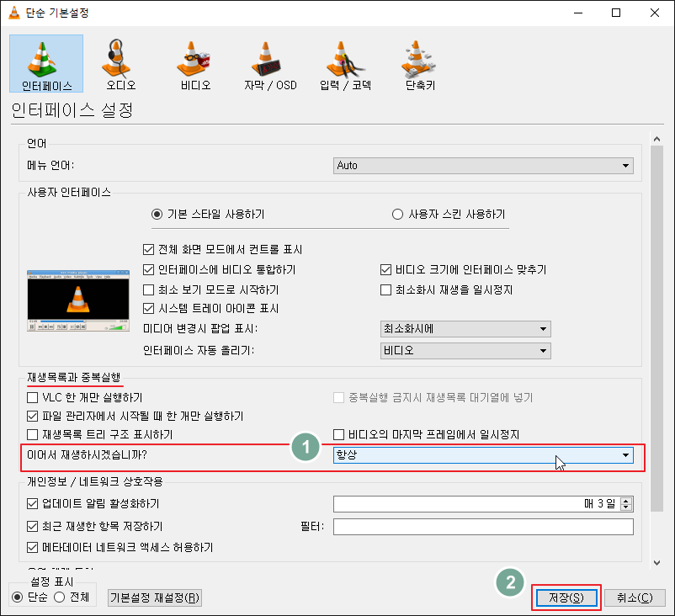Open the 메뉴 언어 Auto dropdown
The image size is (675, 616).
(x=483, y=166)
